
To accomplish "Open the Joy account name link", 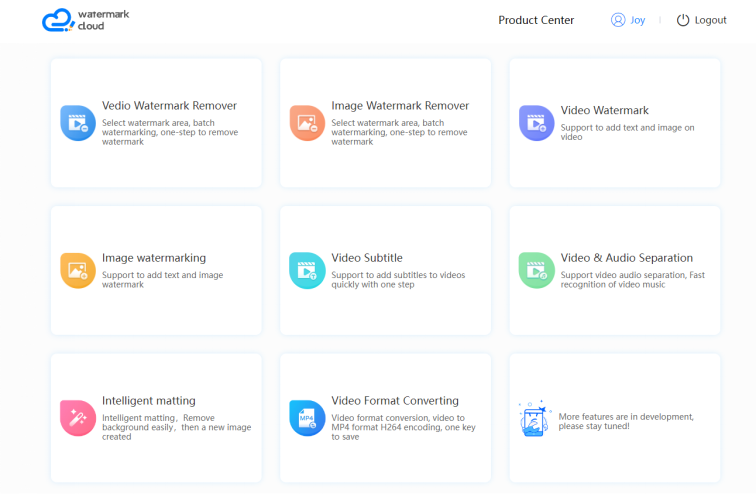I will pyautogui.click(x=637, y=20).
